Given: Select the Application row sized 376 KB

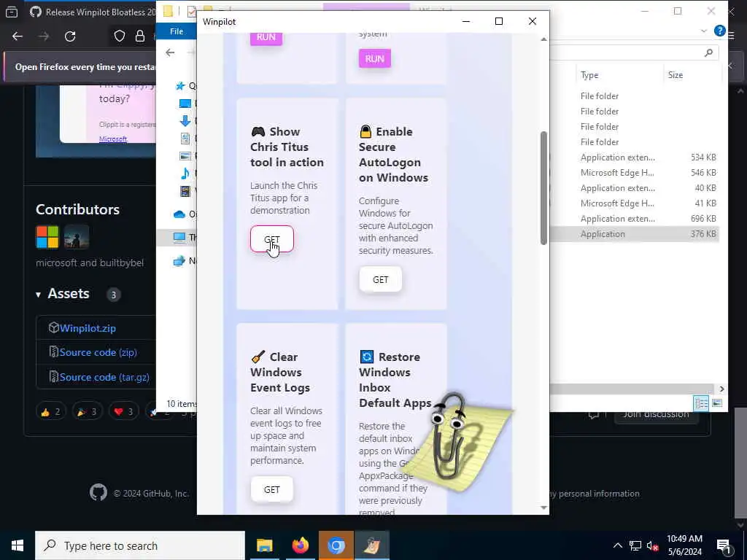Looking at the screenshot, I should tap(634, 234).
